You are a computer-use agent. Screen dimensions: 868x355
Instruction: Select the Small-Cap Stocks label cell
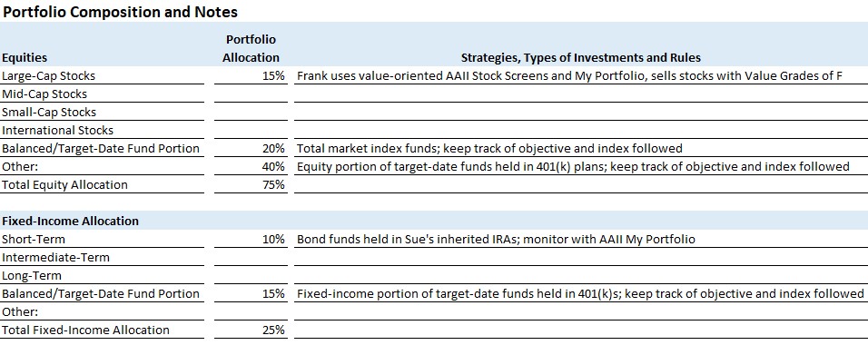coord(102,113)
